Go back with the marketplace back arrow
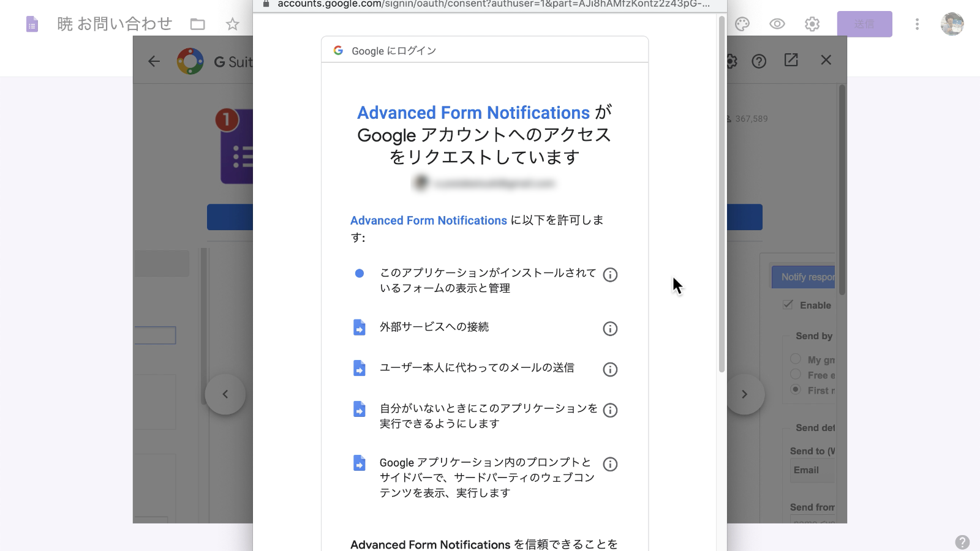This screenshot has width=980, height=551. [154, 61]
